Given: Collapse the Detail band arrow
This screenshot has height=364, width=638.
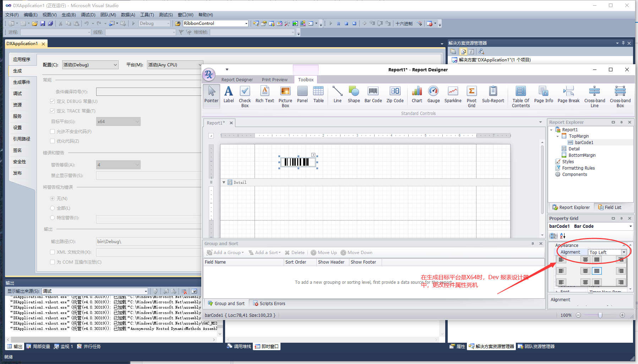Looking at the screenshot, I should pyautogui.click(x=224, y=182).
